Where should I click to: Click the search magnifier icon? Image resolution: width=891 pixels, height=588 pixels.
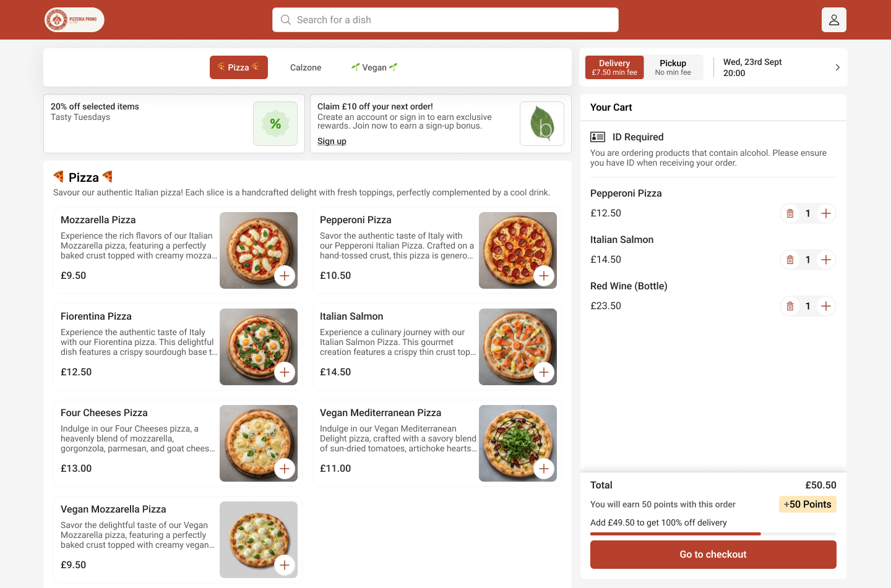[285, 20]
